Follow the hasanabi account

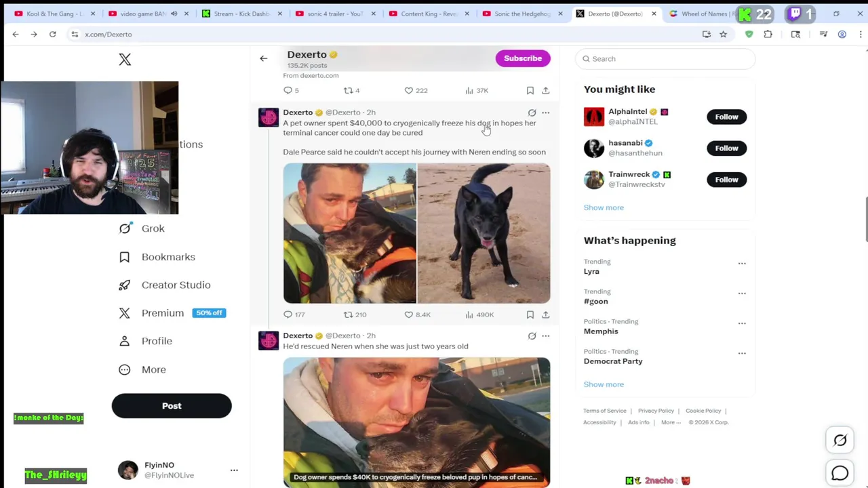(x=726, y=148)
